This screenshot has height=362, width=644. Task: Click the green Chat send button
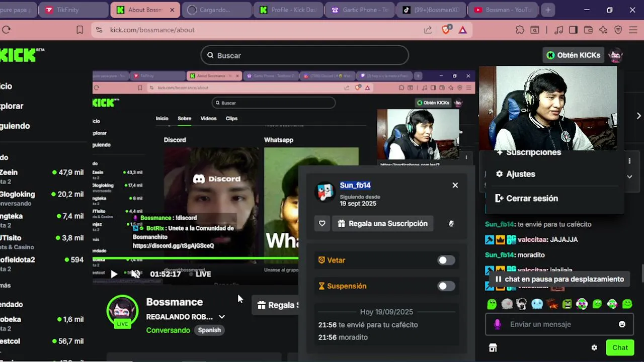coord(620,347)
